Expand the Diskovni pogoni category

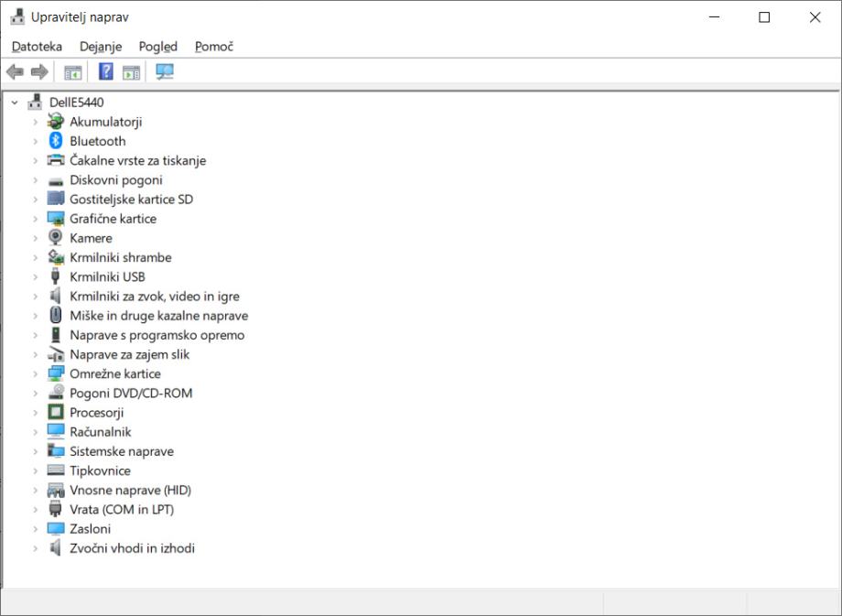pos(35,180)
